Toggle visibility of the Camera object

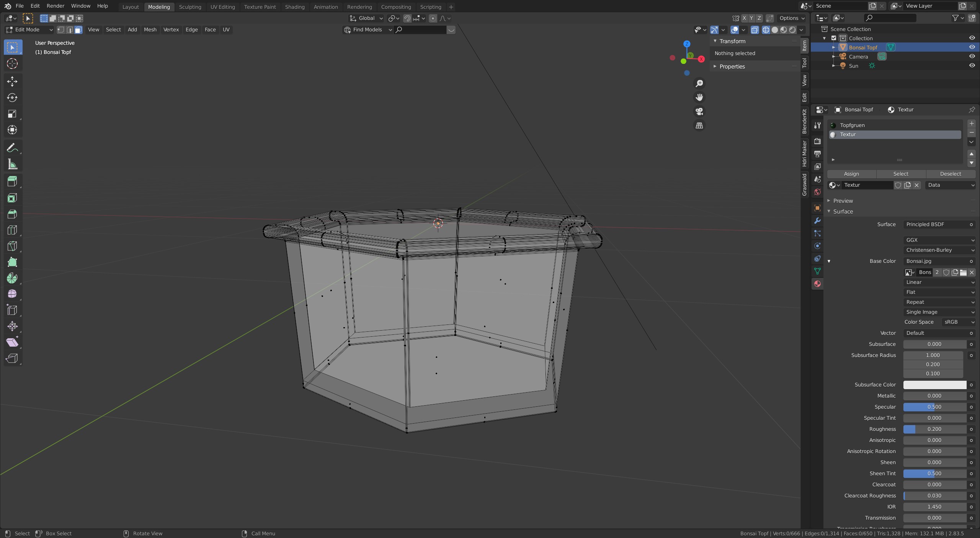972,56
